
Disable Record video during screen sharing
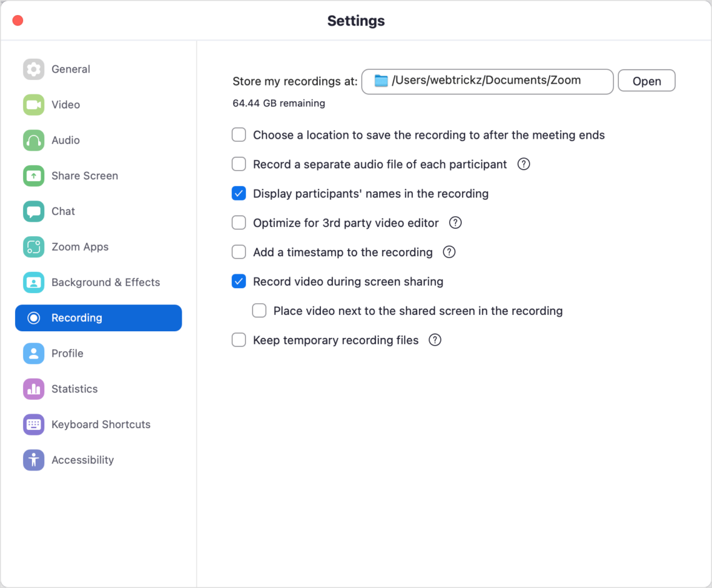(239, 282)
